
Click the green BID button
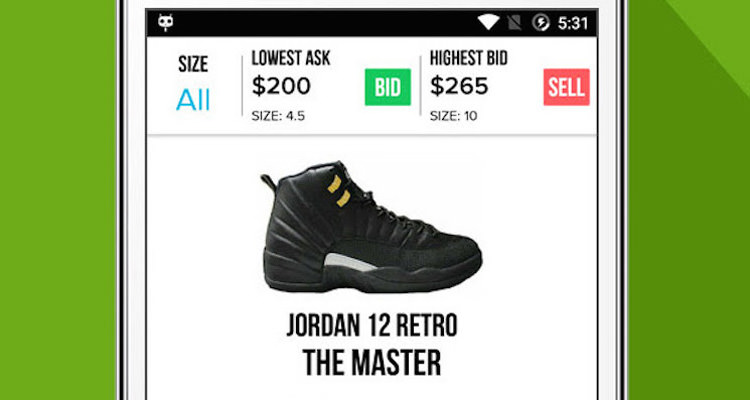click(387, 87)
